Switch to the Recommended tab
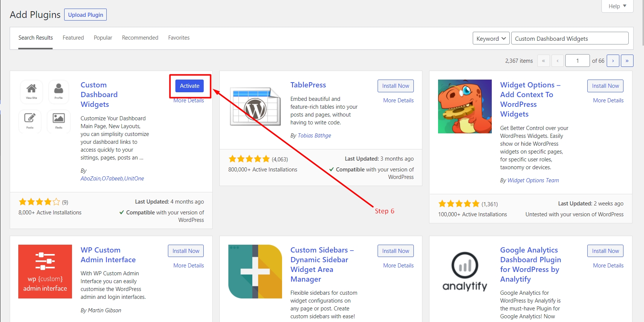Viewport: 644px width, 322px height. [x=140, y=38]
